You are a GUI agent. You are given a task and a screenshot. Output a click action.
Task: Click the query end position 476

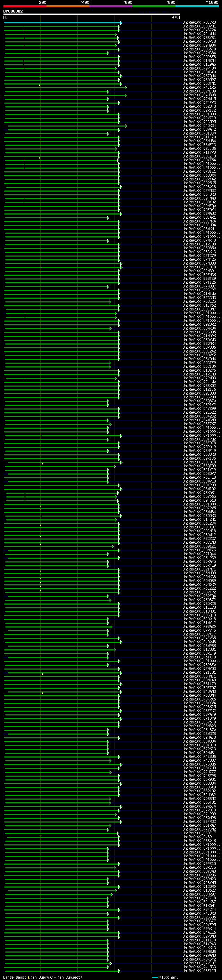[175, 17]
